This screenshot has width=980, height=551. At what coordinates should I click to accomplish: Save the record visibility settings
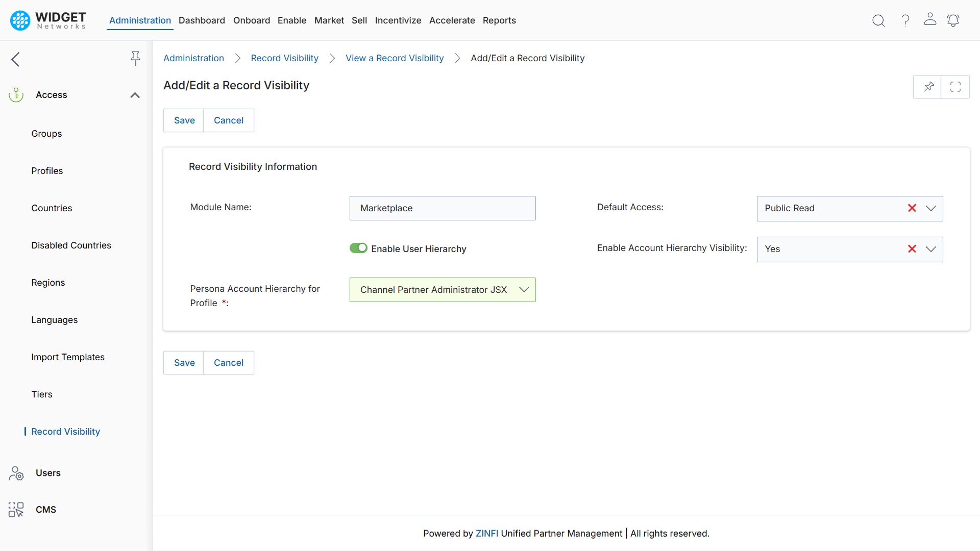click(184, 120)
